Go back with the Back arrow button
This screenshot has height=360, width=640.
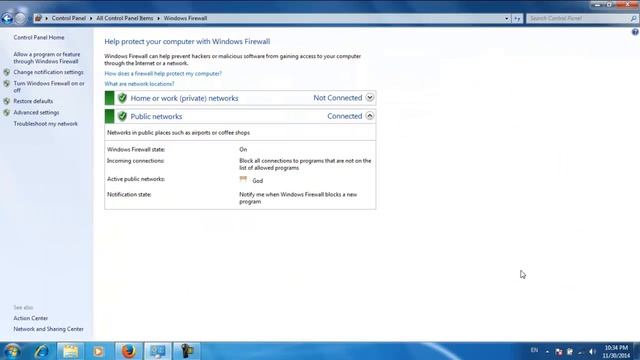(7, 18)
